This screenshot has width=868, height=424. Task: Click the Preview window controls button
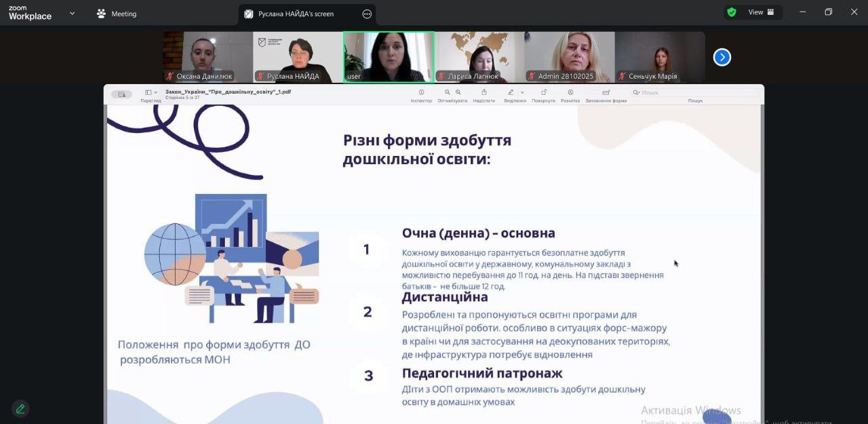tap(121, 94)
